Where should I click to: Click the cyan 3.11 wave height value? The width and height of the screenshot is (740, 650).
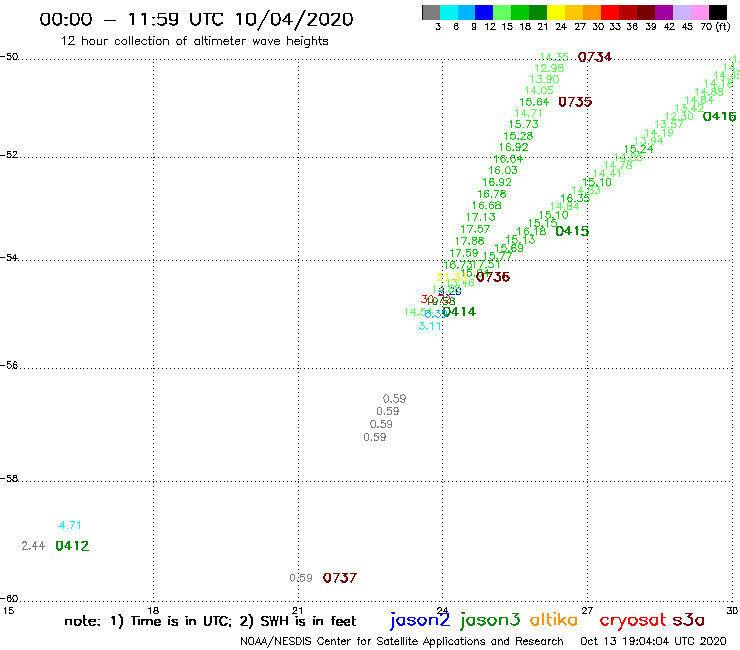coord(430,326)
